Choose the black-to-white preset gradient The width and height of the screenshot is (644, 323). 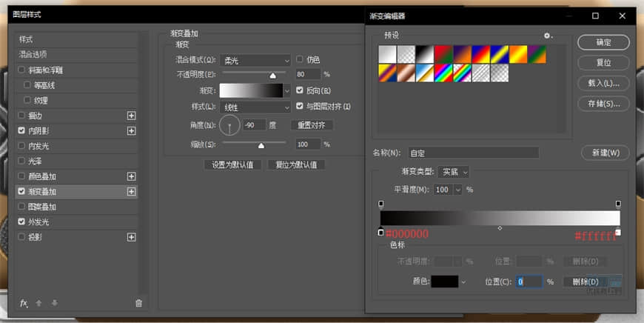[x=425, y=54]
